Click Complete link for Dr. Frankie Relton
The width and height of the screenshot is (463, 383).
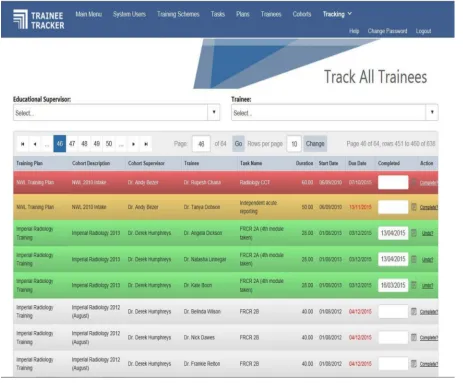point(429,364)
